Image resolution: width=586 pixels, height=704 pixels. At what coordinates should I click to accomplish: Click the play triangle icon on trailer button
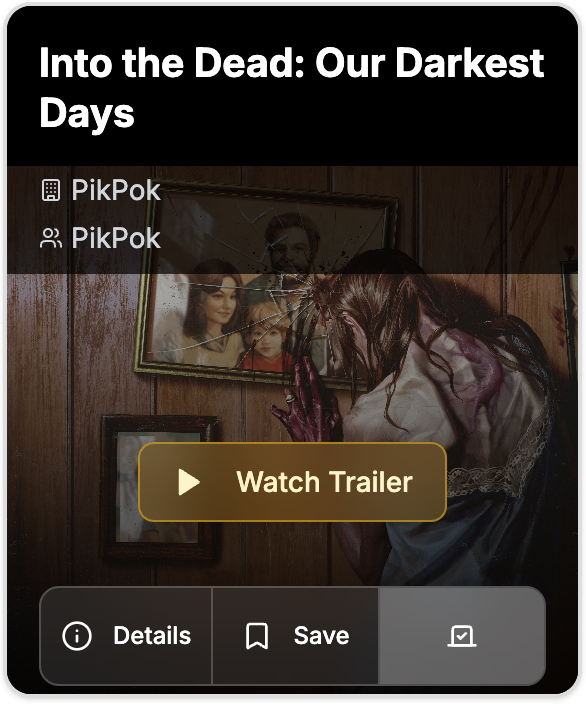pyautogui.click(x=189, y=482)
